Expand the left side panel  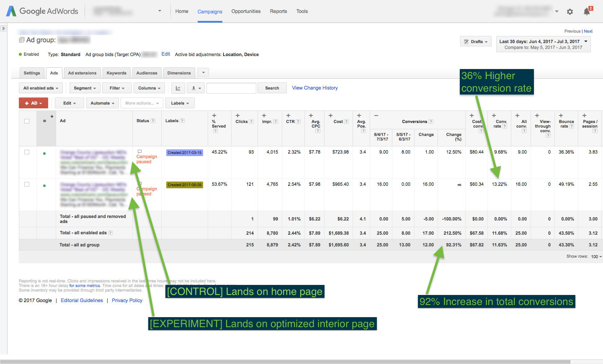pyautogui.click(x=3, y=28)
